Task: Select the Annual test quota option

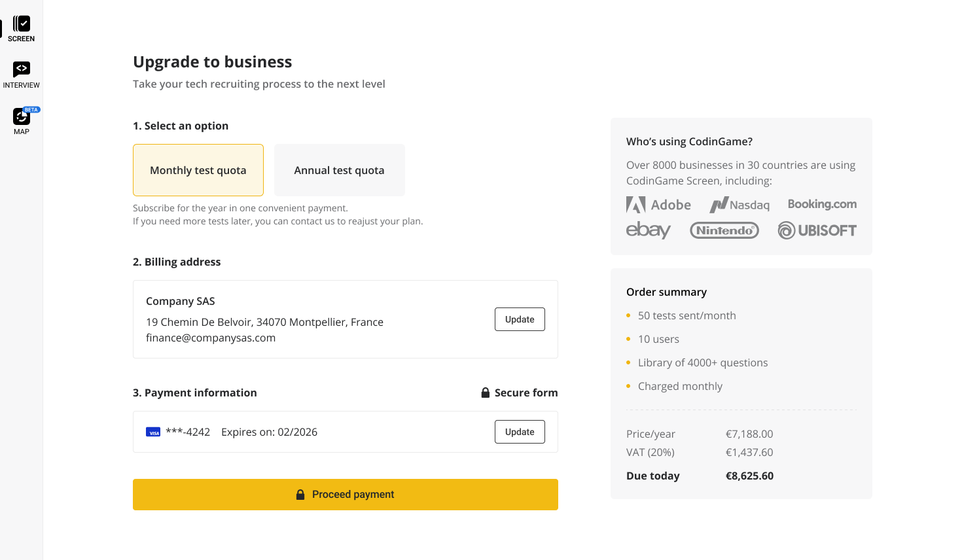Action: pos(340,170)
